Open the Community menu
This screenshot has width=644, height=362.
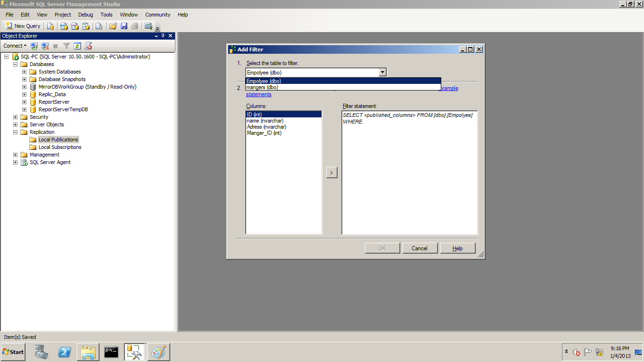(157, 15)
